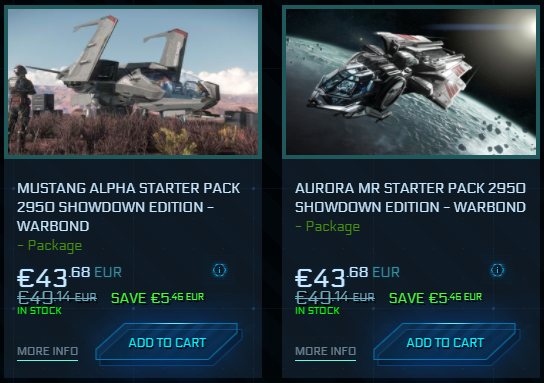This screenshot has width=544, height=383.
Task: Select the Mustang Alpha Starter Pack title
Action: coord(128,207)
